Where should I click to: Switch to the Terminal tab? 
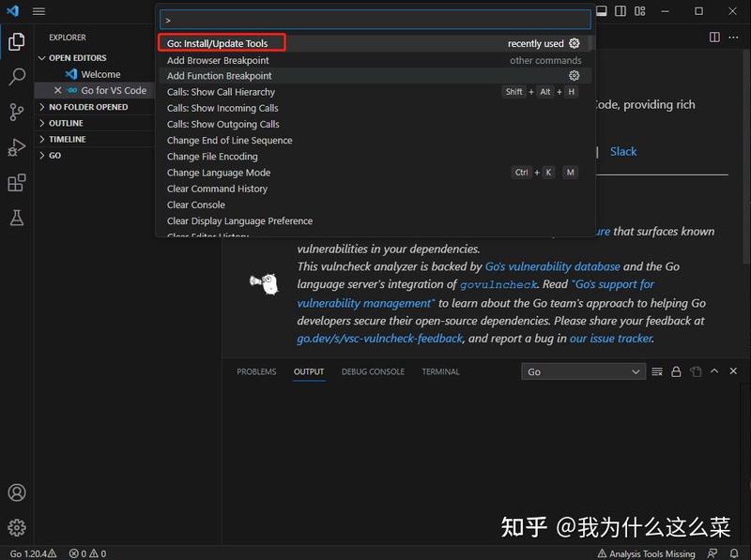tap(440, 371)
